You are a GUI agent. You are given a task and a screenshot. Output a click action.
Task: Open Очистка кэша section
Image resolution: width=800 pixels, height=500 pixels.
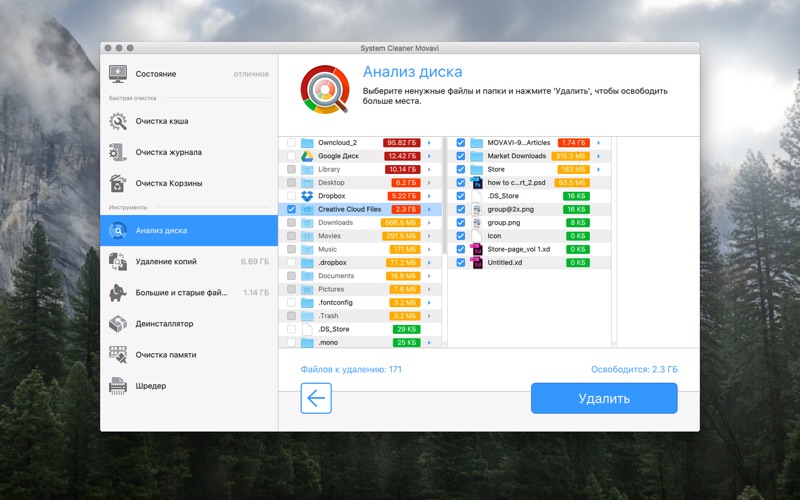[189, 121]
